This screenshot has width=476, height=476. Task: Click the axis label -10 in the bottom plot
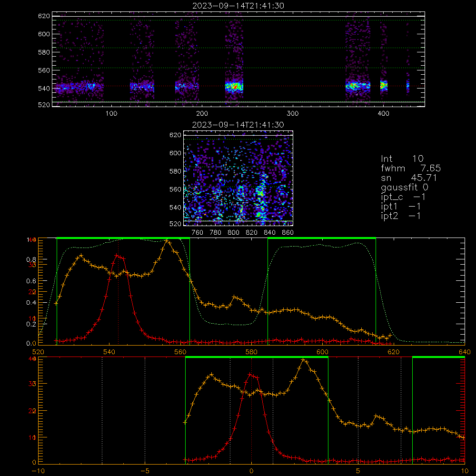click(x=38, y=471)
